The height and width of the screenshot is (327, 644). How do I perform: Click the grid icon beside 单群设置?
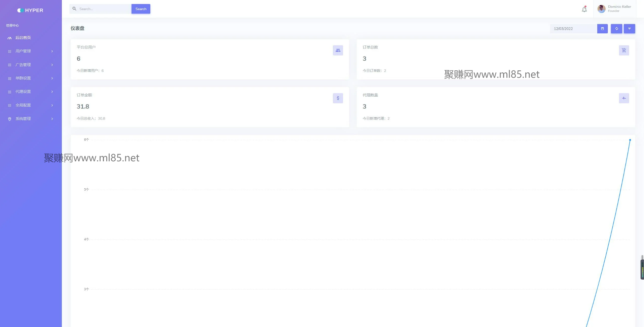pos(9,78)
